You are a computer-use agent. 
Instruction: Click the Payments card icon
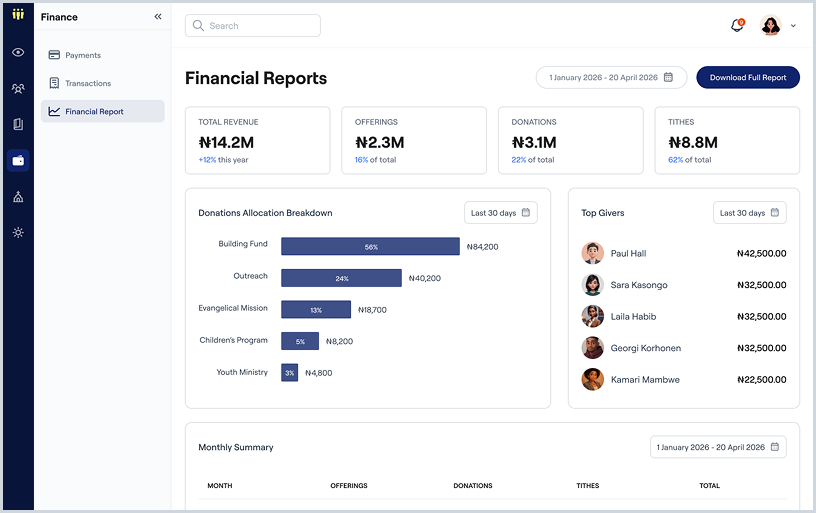coord(54,55)
